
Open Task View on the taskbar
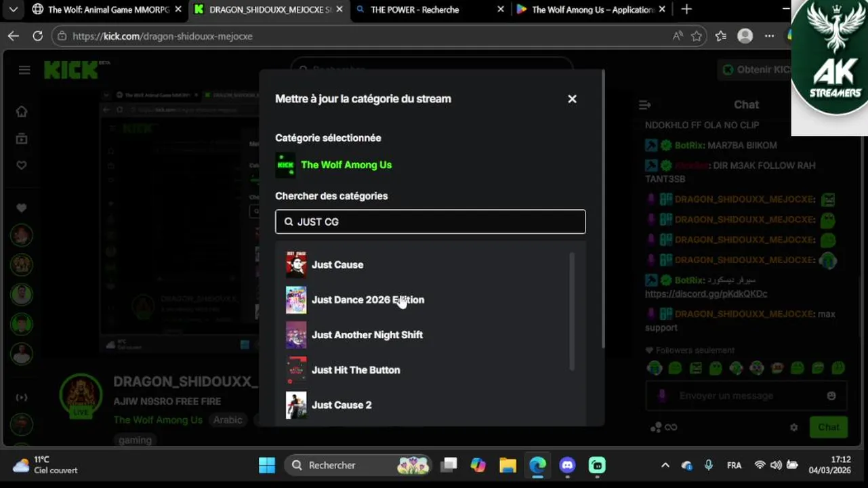click(449, 466)
